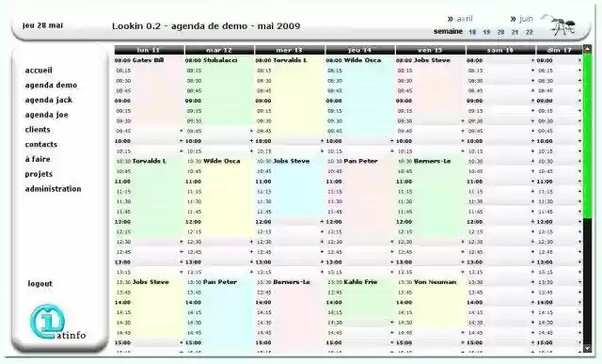The height and width of the screenshot is (364, 602).
Task: Switch to semaine 19
Action: pyautogui.click(x=486, y=32)
